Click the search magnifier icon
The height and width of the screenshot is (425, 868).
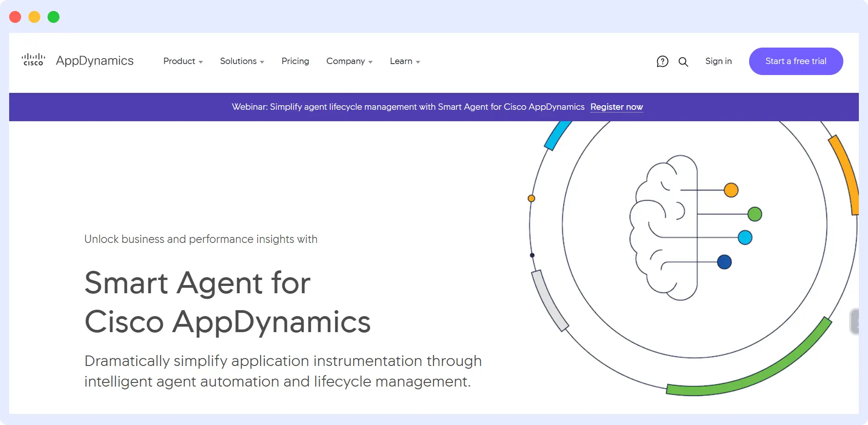(683, 62)
